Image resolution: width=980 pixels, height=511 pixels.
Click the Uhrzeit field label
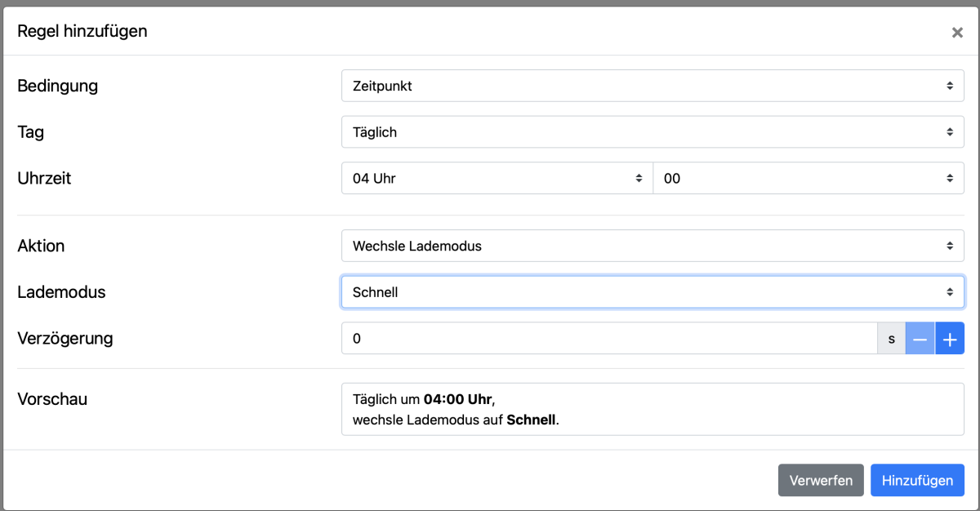(45, 178)
